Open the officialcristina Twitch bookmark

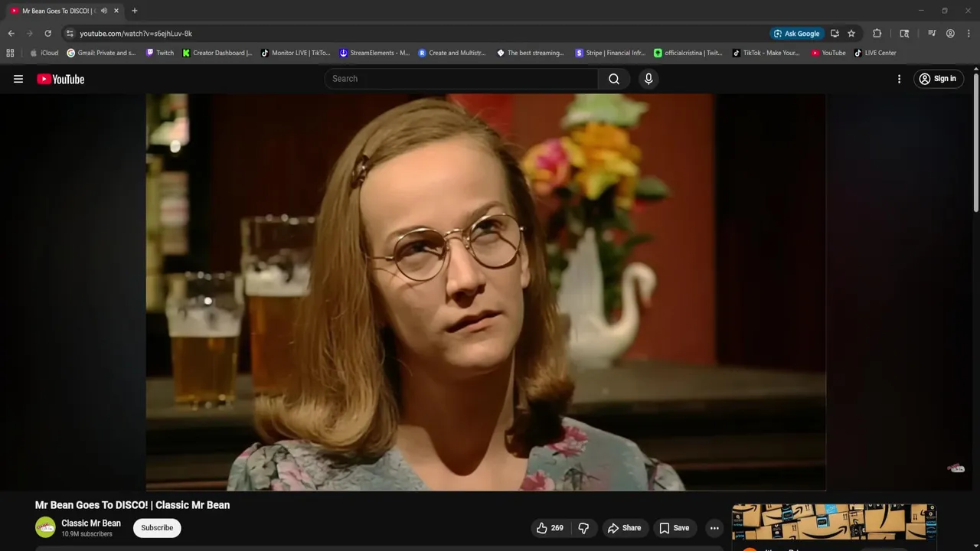click(688, 53)
